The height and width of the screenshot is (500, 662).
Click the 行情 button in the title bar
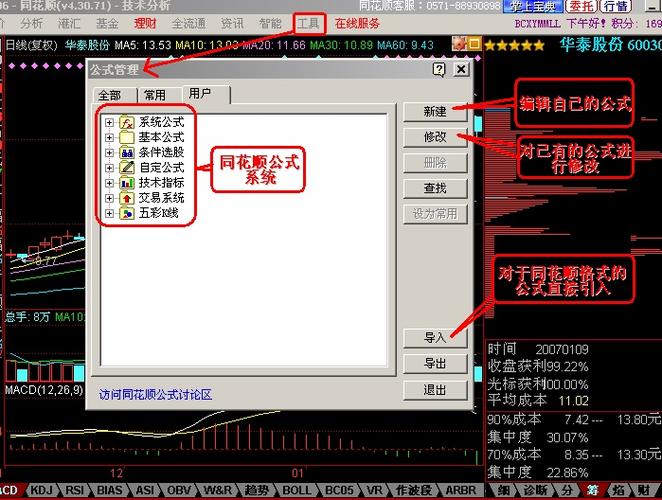tap(616, 6)
